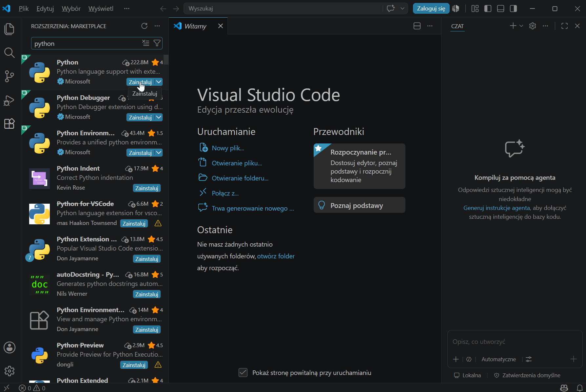Open the Wyświetl menu
586x392 pixels.
pyautogui.click(x=101, y=9)
